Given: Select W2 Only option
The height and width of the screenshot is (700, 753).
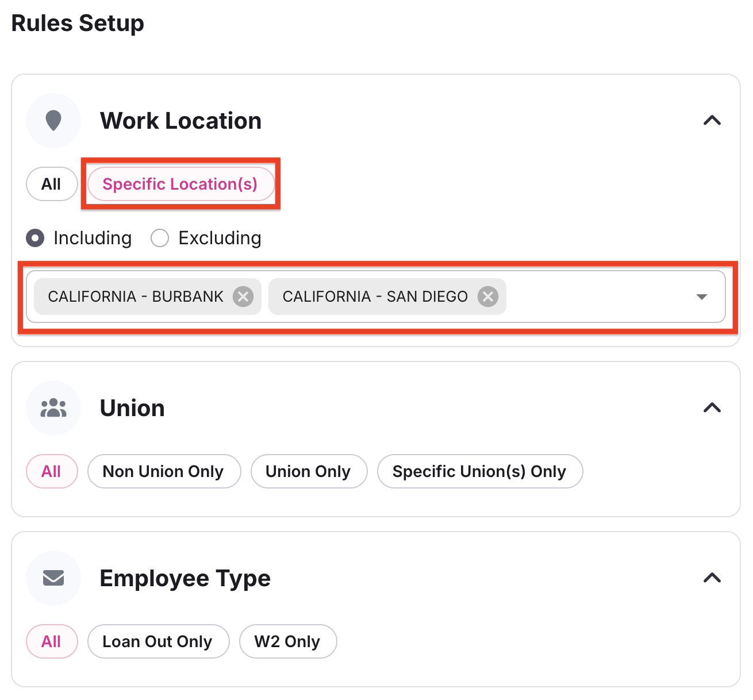Looking at the screenshot, I should [288, 641].
